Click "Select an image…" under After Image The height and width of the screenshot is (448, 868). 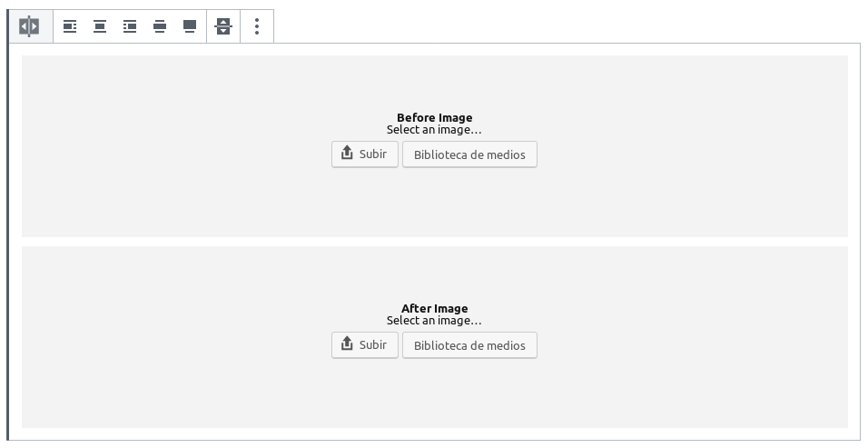[x=434, y=321]
